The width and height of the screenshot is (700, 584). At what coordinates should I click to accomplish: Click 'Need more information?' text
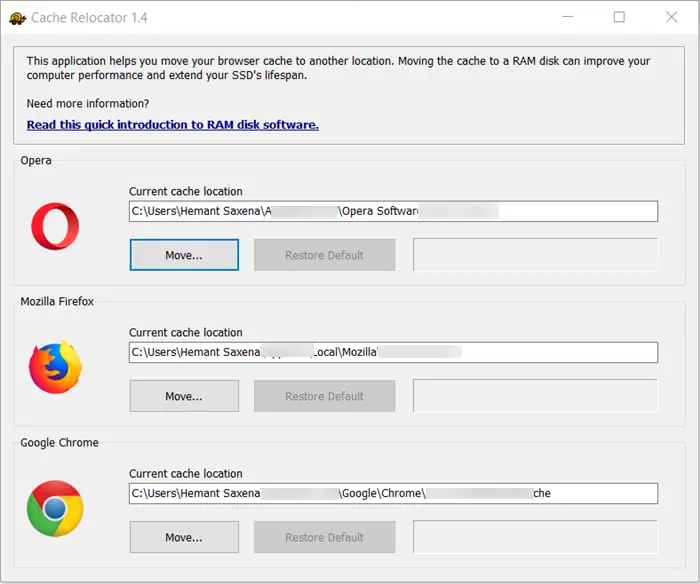(x=88, y=104)
